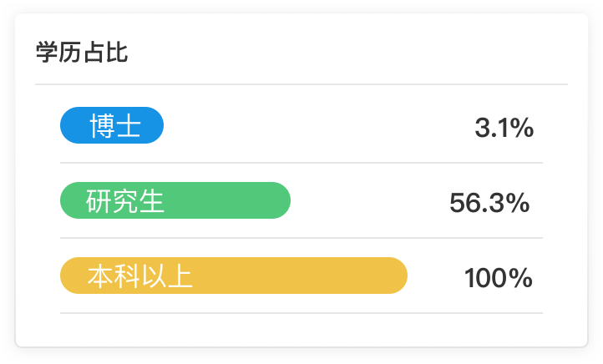Viewport: 603px width, 364px height.
Task: Click empty space between 研究生 bar and 56.3%
Action: pos(370,200)
